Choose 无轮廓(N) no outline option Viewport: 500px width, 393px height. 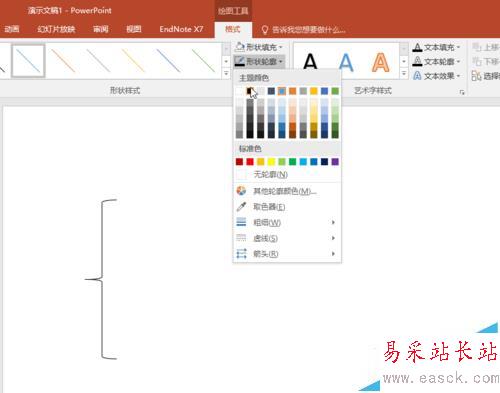287,174
